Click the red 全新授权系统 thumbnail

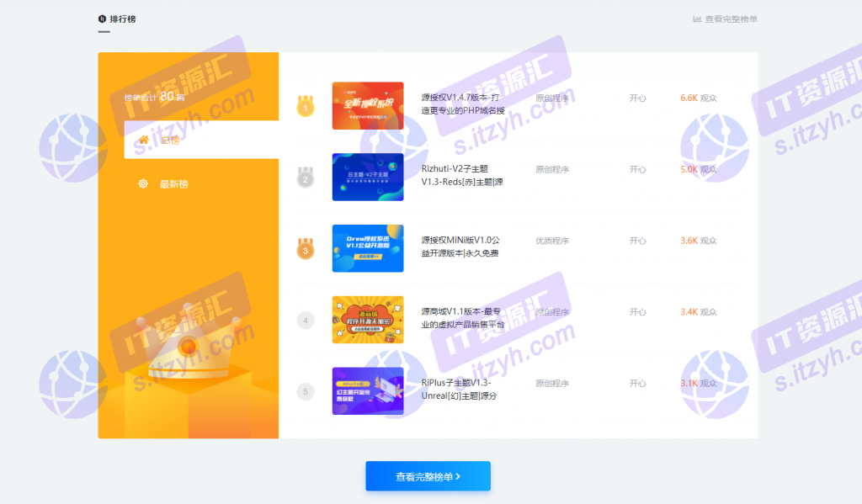tap(368, 105)
